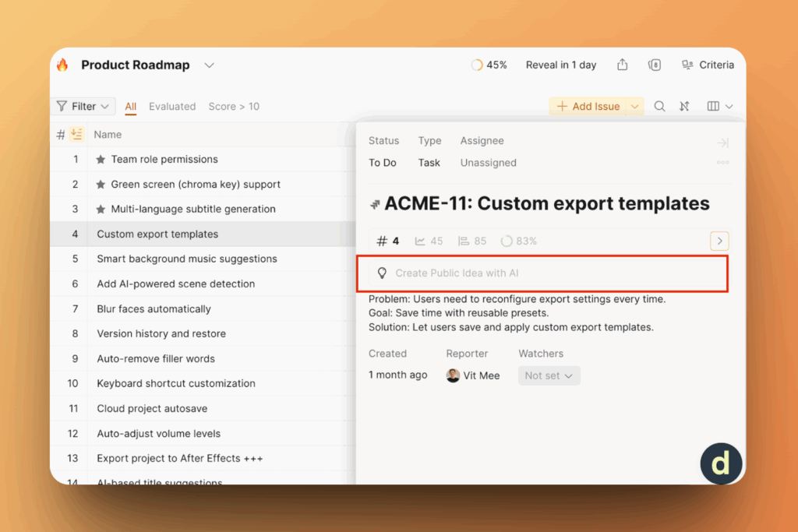798x532 pixels.
Task: Select the 'Score > 10' tab
Action: tap(234, 107)
